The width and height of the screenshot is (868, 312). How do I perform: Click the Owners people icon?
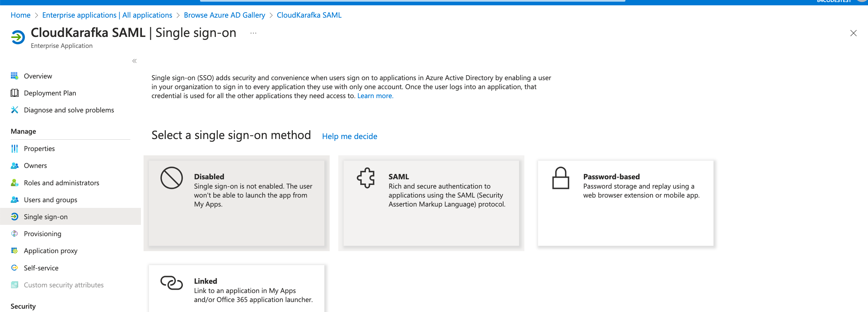15,166
